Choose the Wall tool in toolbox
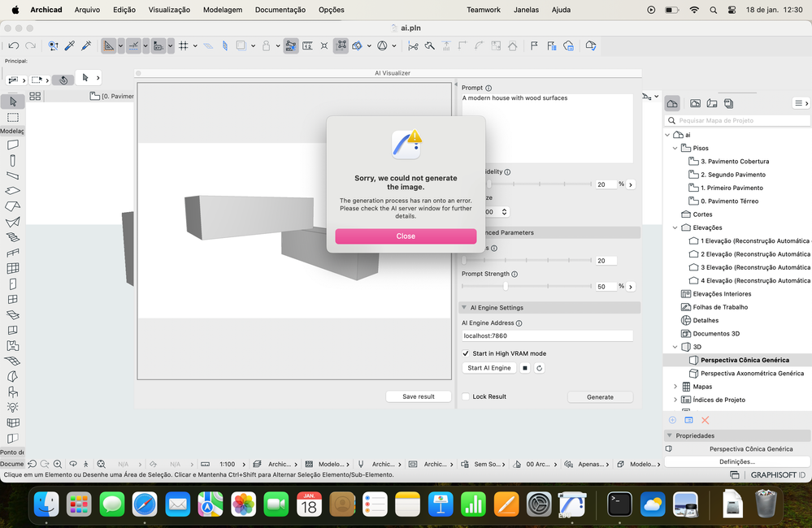 (x=13, y=145)
